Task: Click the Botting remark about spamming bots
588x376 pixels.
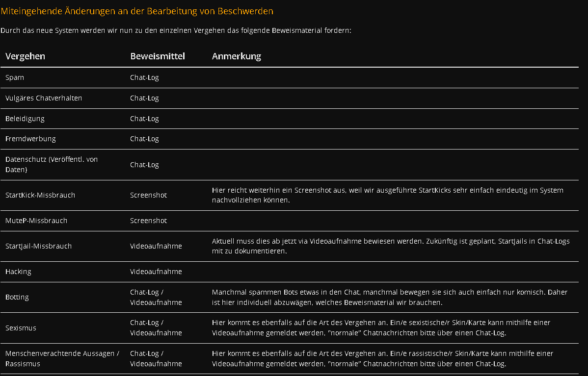Action: (x=390, y=297)
